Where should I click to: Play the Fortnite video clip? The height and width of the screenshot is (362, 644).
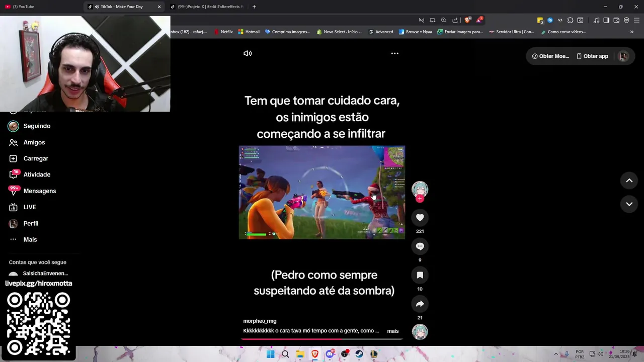pos(322,193)
